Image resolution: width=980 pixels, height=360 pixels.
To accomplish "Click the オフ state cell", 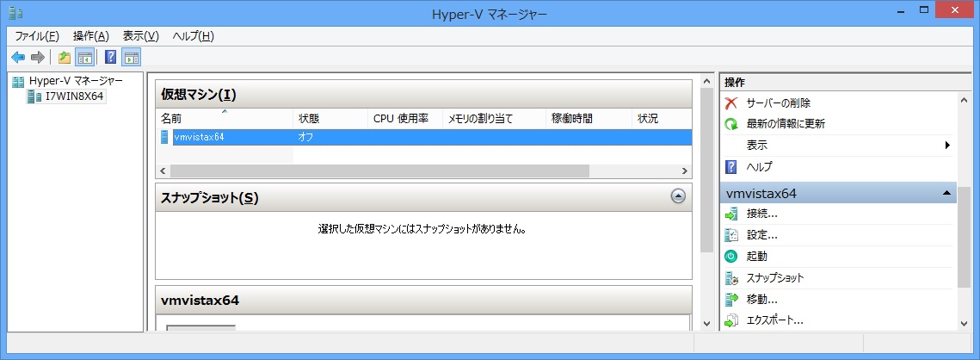I will 305,137.
